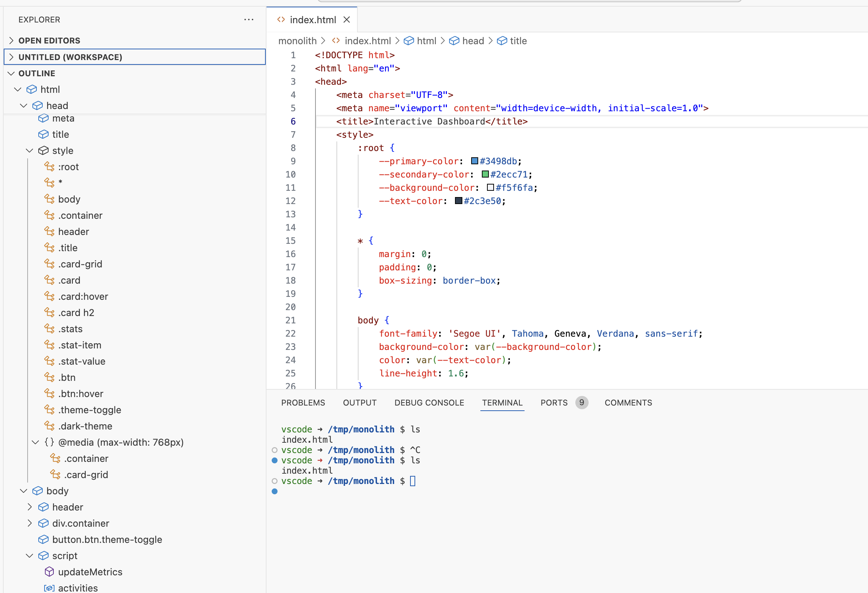This screenshot has height=593, width=868.
Task: Click the Explorer more actions ellipsis icon
Action: click(x=248, y=20)
